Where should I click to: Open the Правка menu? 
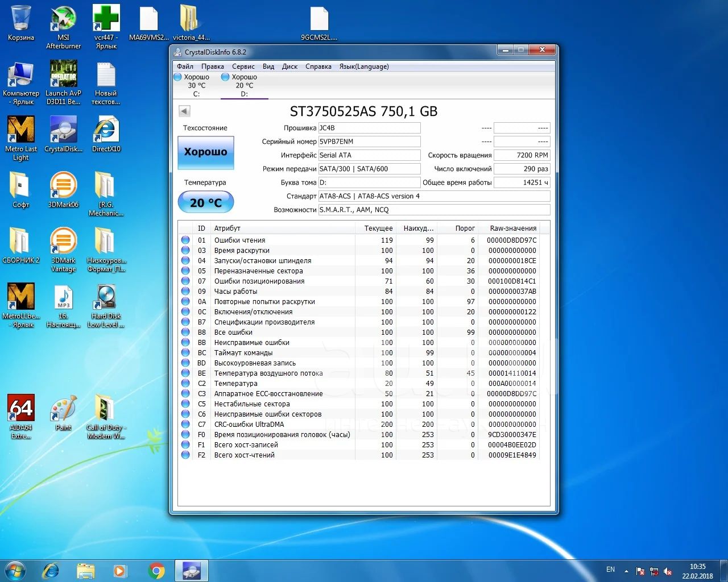click(x=212, y=66)
